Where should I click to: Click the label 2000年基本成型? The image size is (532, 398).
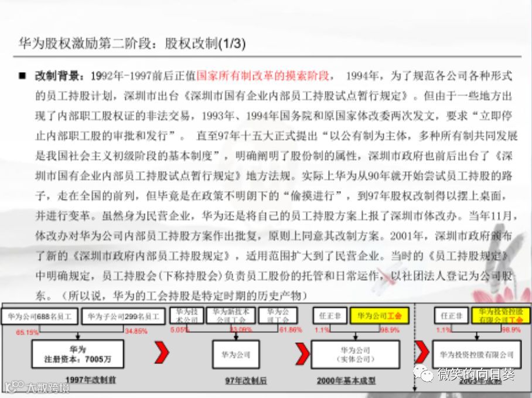(346, 380)
